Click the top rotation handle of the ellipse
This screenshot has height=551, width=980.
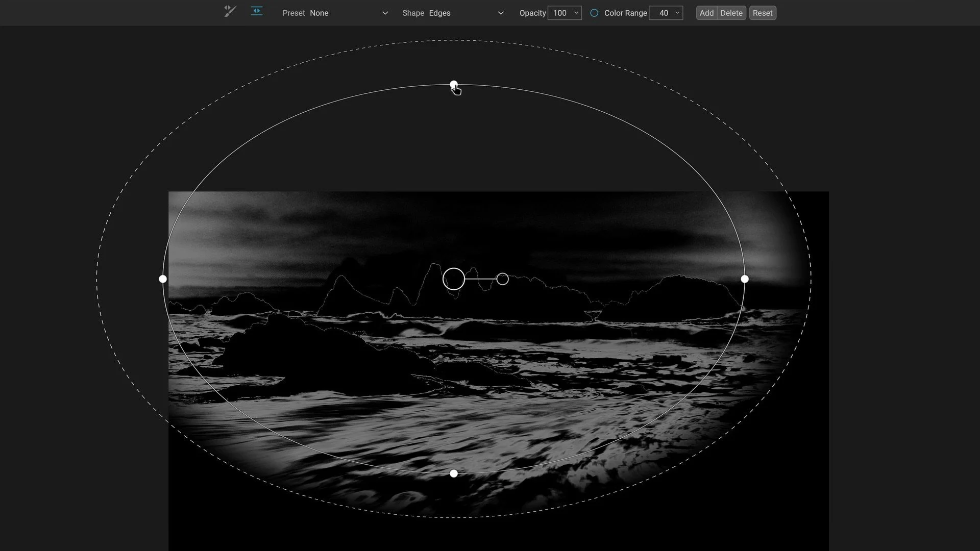pyautogui.click(x=454, y=84)
